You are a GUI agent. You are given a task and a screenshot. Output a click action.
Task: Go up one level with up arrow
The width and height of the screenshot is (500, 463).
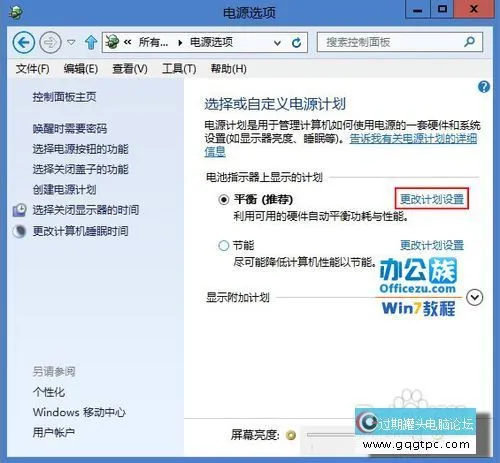91,42
